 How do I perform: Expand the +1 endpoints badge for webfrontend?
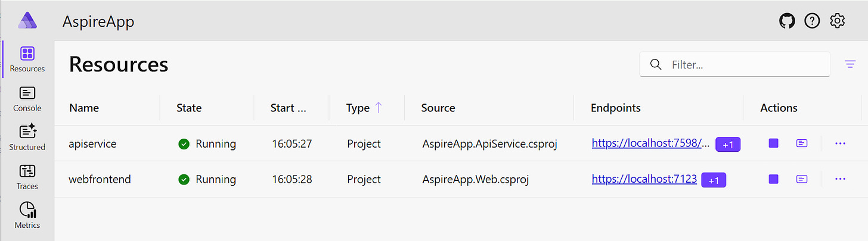coord(714,179)
